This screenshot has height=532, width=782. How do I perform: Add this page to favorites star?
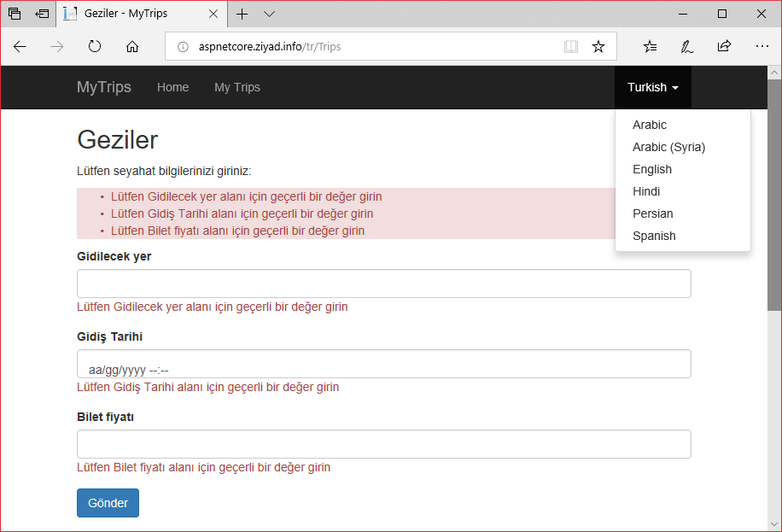point(598,46)
